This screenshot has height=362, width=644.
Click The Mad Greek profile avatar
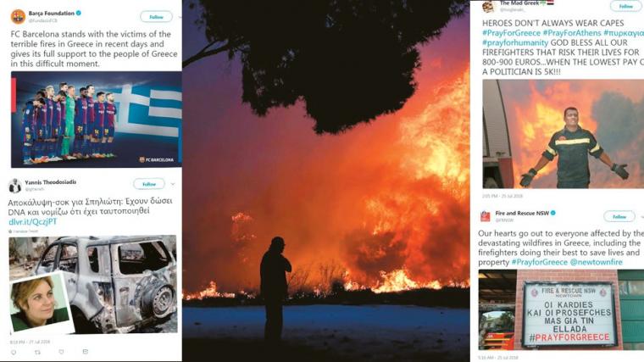[489, 6]
